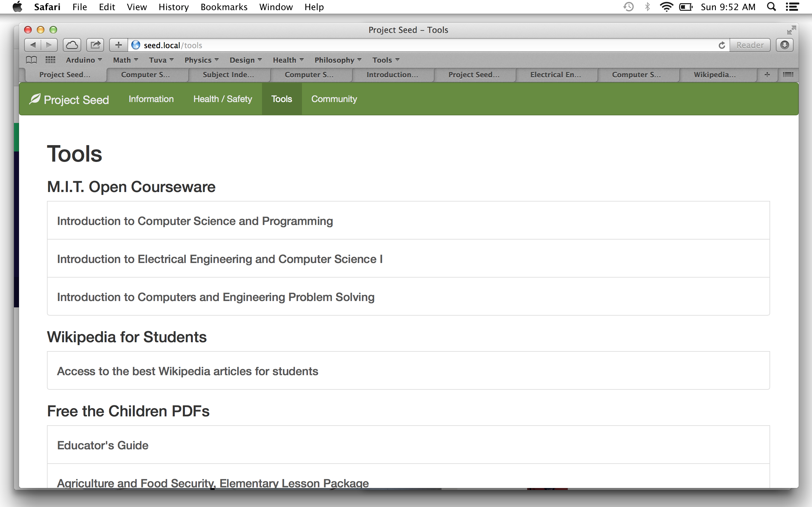This screenshot has height=507, width=812.
Task: Click the iCloud Tabs cloud icon
Action: (72, 45)
